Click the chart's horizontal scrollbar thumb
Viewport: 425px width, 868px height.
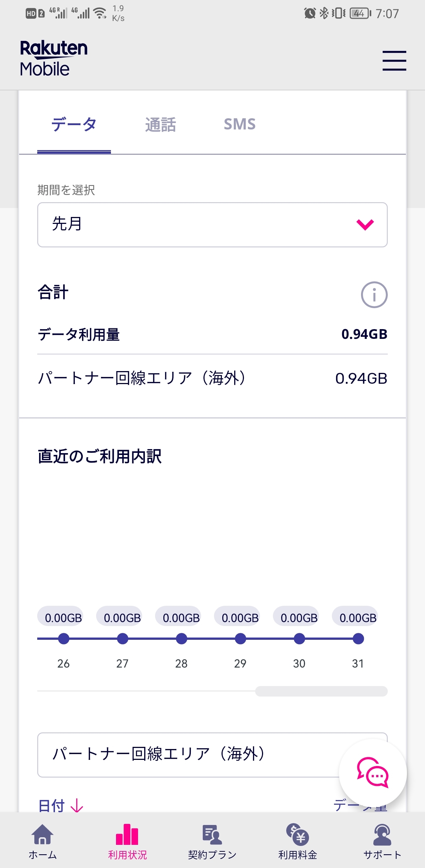[321, 691]
